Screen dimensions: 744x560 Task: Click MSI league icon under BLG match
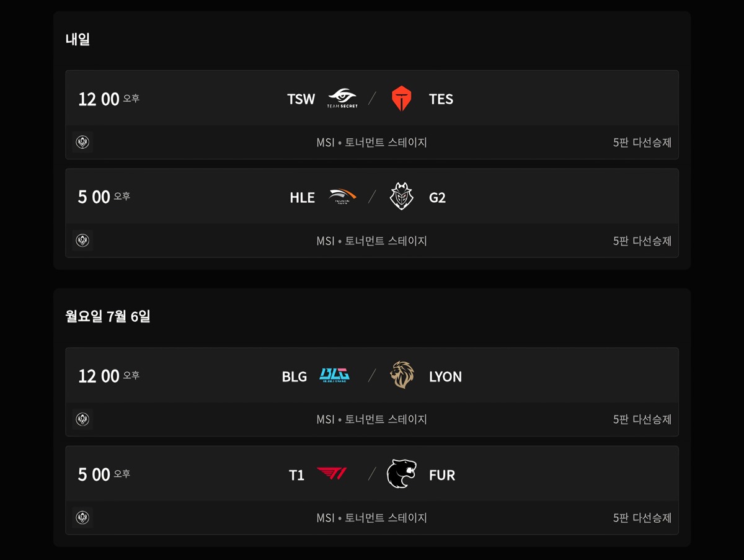(x=82, y=419)
